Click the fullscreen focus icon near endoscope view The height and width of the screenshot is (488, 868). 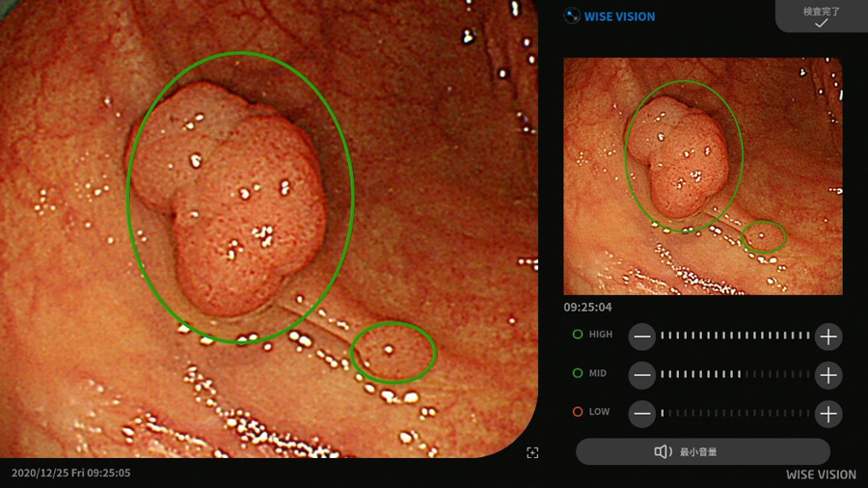tap(532, 452)
